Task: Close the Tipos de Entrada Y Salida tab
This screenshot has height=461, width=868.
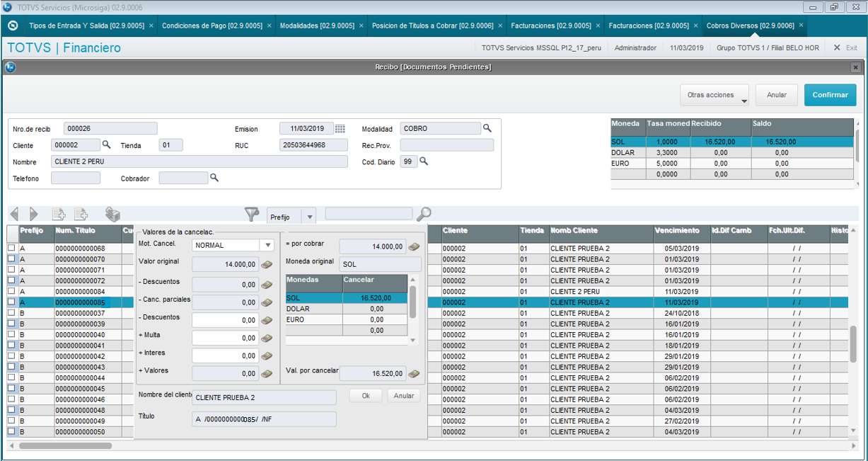Action: (151, 25)
